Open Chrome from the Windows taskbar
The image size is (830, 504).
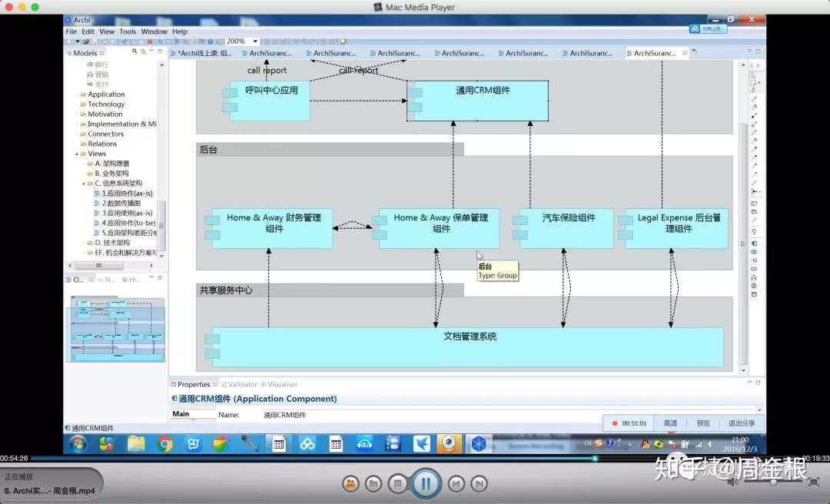coord(166,443)
